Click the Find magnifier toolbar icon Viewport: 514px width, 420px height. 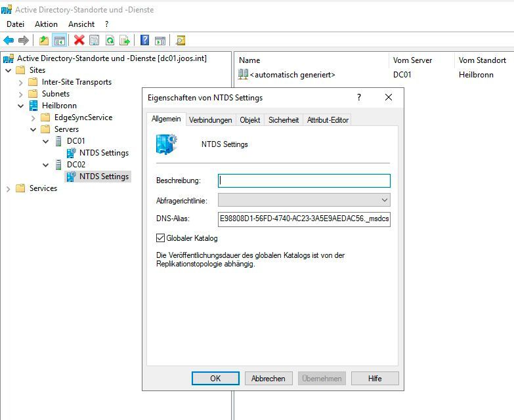[x=181, y=40]
